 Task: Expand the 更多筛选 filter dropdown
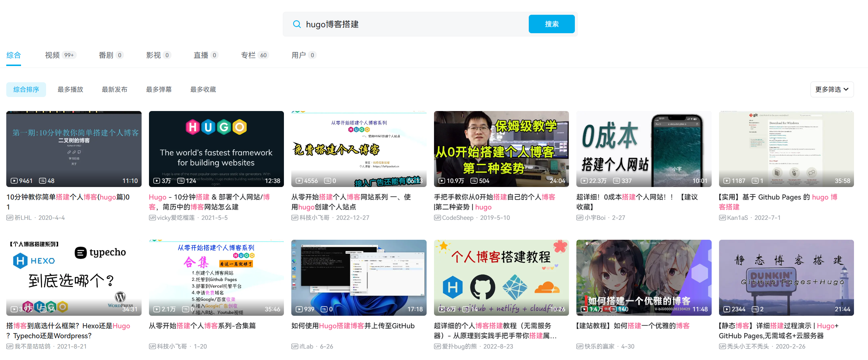(831, 90)
